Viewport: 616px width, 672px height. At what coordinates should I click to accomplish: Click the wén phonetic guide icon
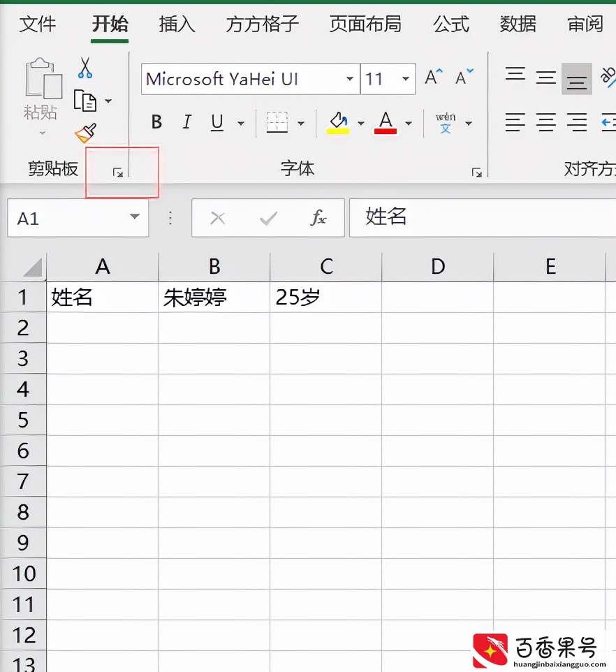tap(446, 123)
